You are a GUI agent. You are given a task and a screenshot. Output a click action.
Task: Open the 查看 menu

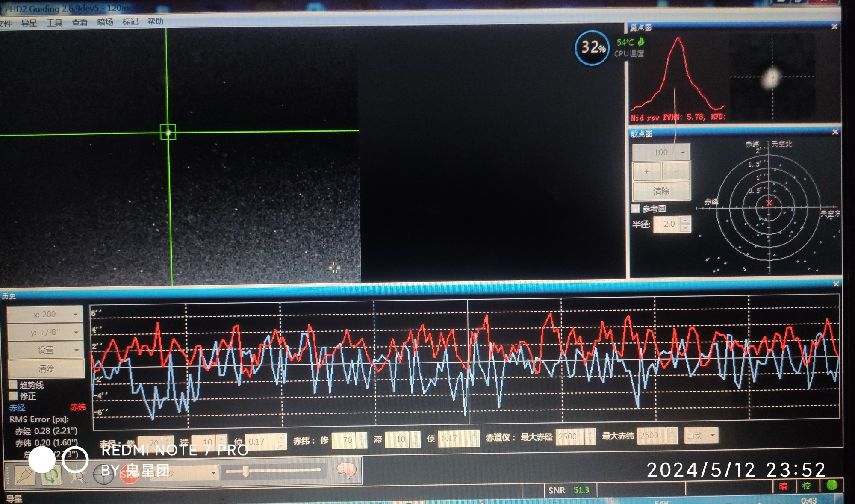[x=80, y=22]
